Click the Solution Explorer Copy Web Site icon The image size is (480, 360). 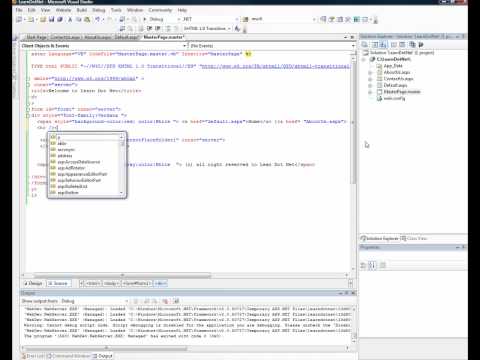412,45
